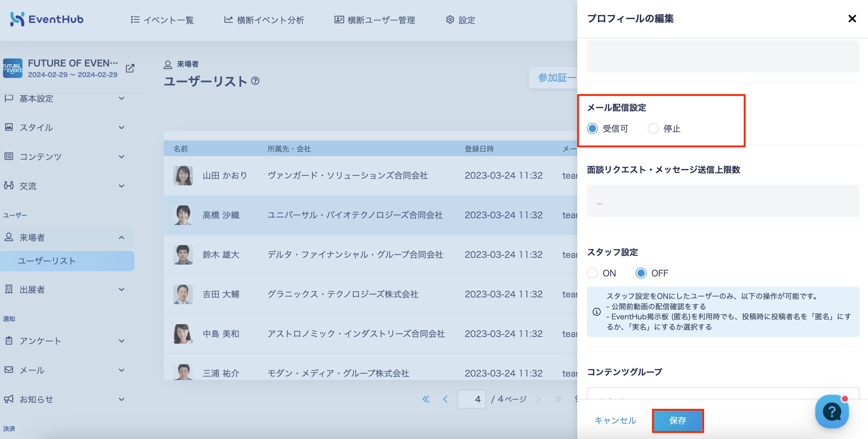
Task: Select 停止 radio for メール配信設定
Action: pyautogui.click(x=653, y=128)
